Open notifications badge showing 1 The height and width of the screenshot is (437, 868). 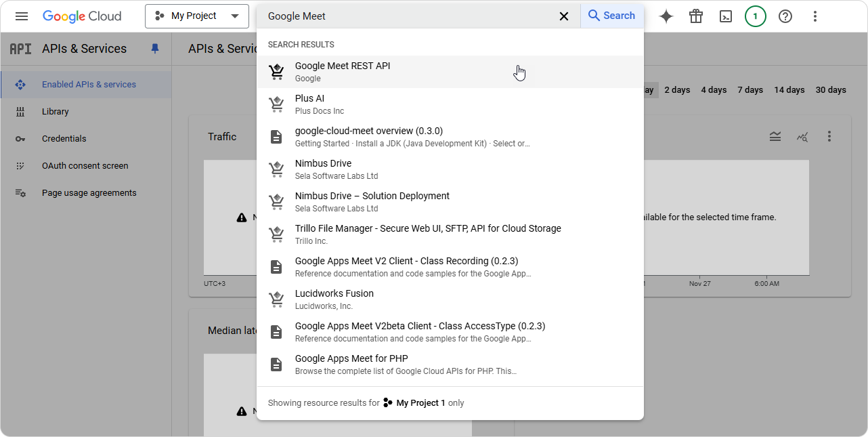(x=756, y=16)
